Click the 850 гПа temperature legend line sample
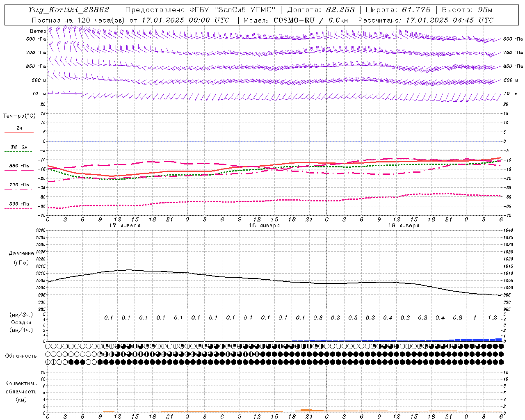The width and height of the screenshot is (525, 420). pyautogui.click(x=19, y=170)
